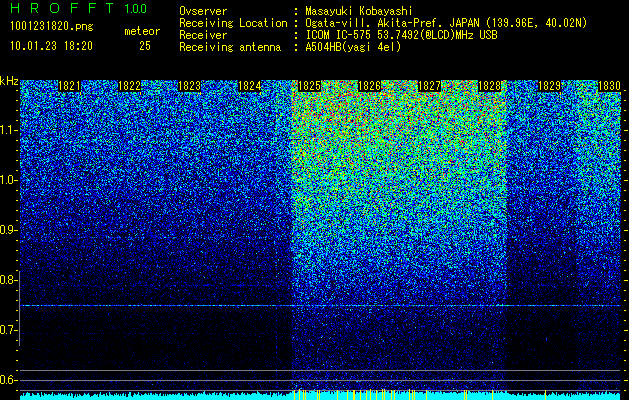
Task: Click the 1.0 frequency axis label
Action: click(x=8, y=180)
